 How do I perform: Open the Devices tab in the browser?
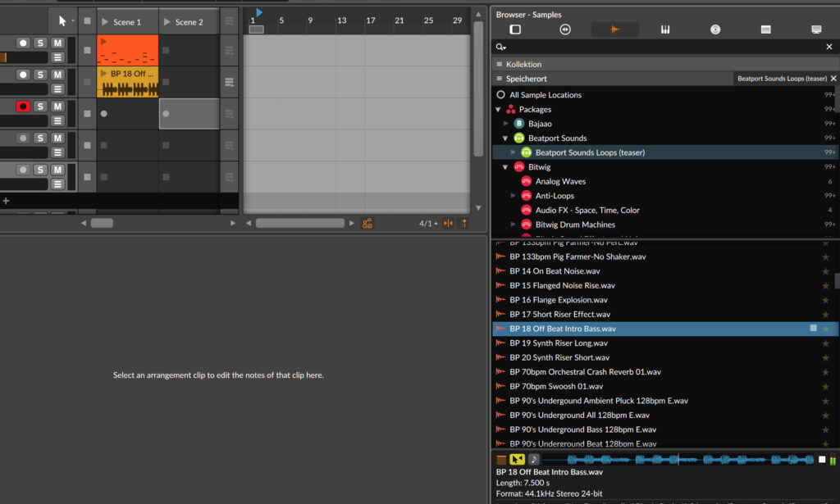pos(564,30)
